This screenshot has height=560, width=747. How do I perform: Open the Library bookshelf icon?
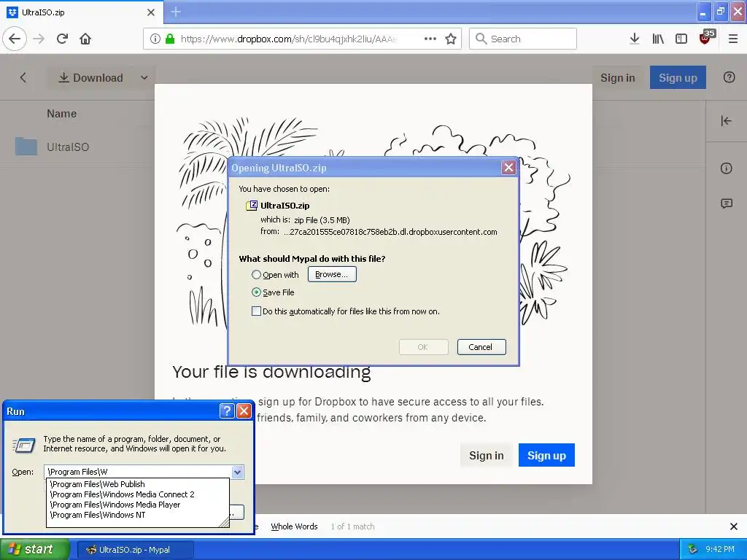[658, 39]
